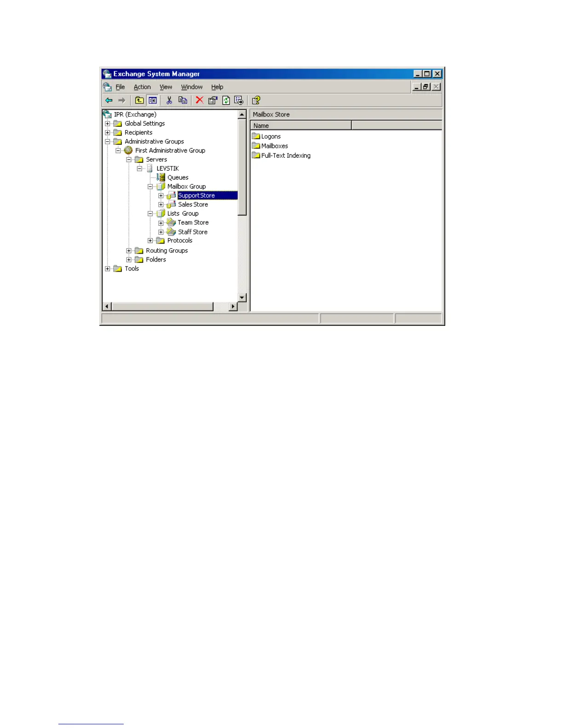This screenshot has height=728, width=563.
Task: Open Help with the question mark icon
Action: (x=256, y=100)
